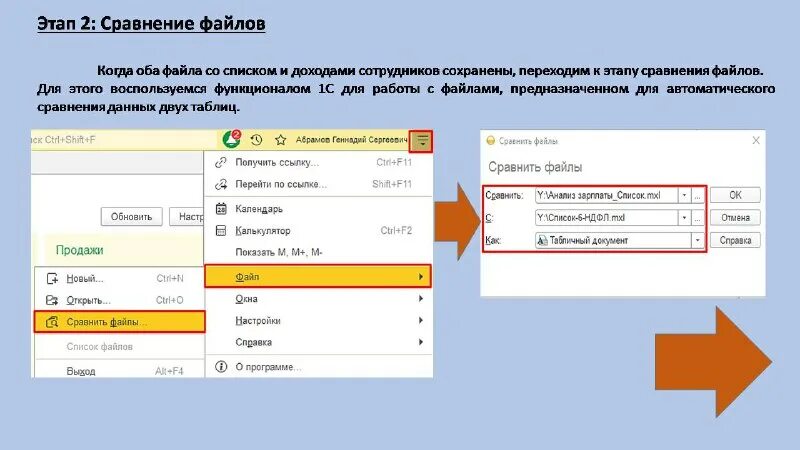Click the ellipsis button of Сравнить field
This screenshot has width=800, height=450.
697,195
